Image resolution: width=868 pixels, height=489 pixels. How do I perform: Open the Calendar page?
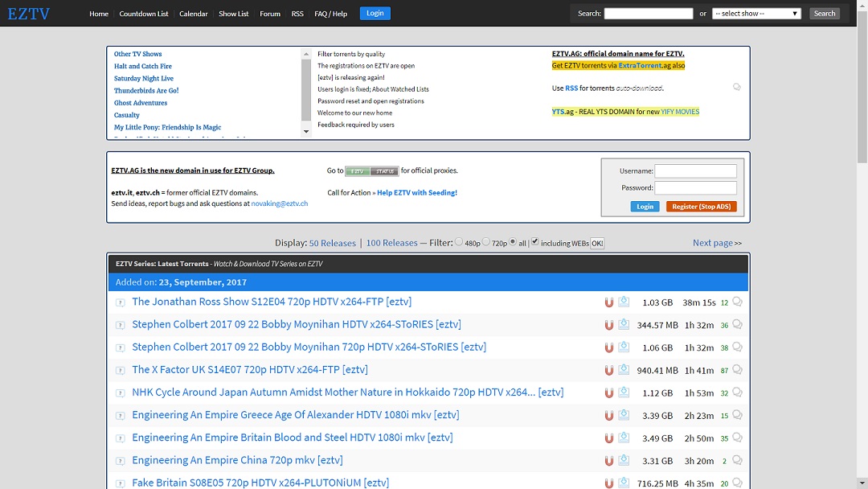[193, 13]
